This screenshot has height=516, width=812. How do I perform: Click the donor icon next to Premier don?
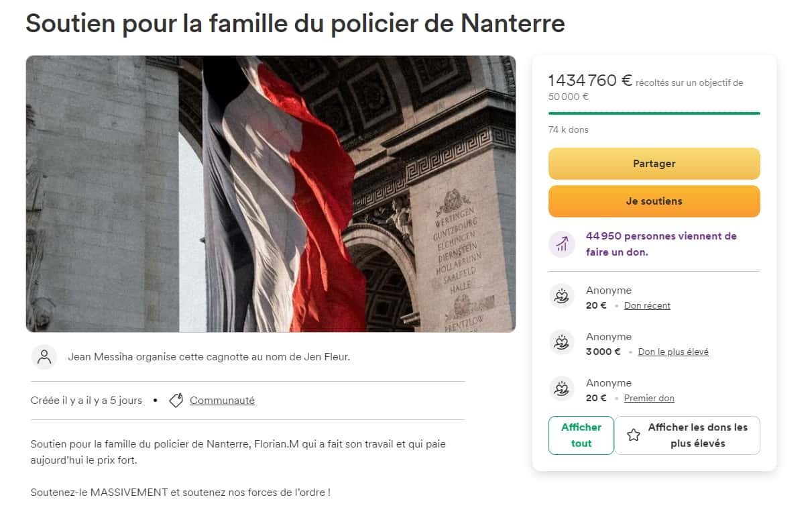(562, 389)
